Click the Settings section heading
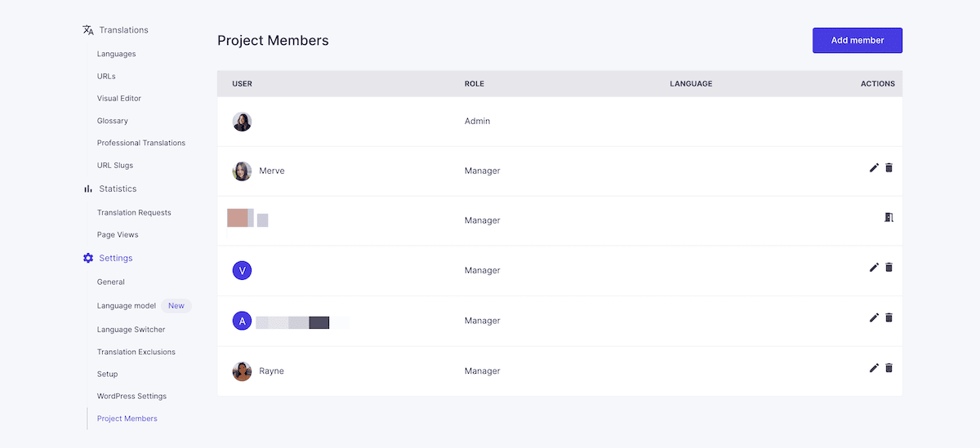 (x=116, y=258)
